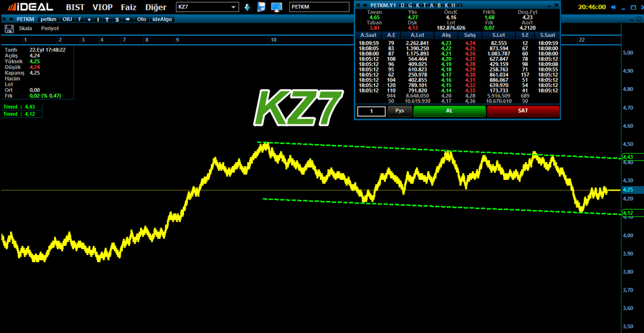The height and width of the screenshot is (333, 644).
Task: Click the 182.876.026 Lot value
Action: pyautogui.click(x=451, y=28)
